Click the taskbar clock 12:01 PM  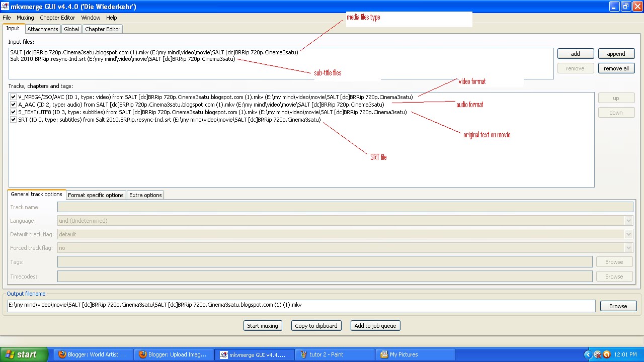625,354
